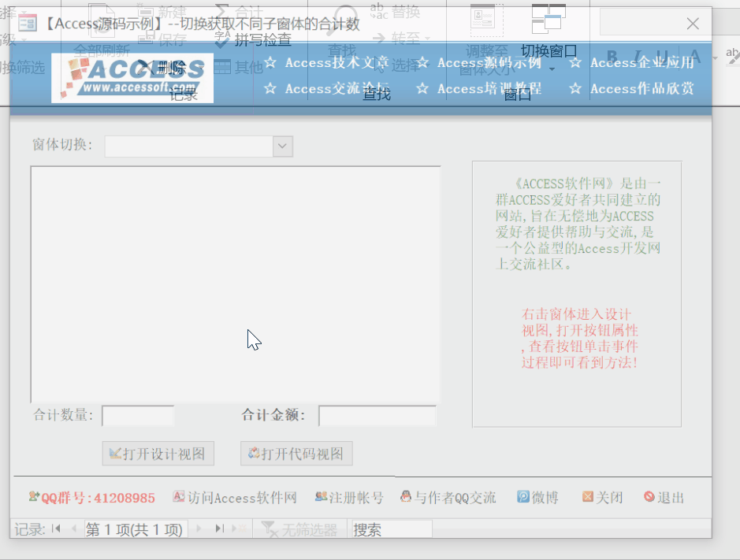Image resolution: width=740 pixels, height=560 pixels.
Task: Open the 微博 link
Action: (538, 498)
